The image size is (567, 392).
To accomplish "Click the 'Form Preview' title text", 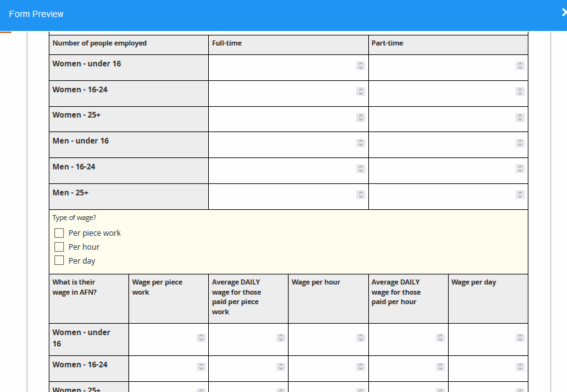I will [36, 14].
